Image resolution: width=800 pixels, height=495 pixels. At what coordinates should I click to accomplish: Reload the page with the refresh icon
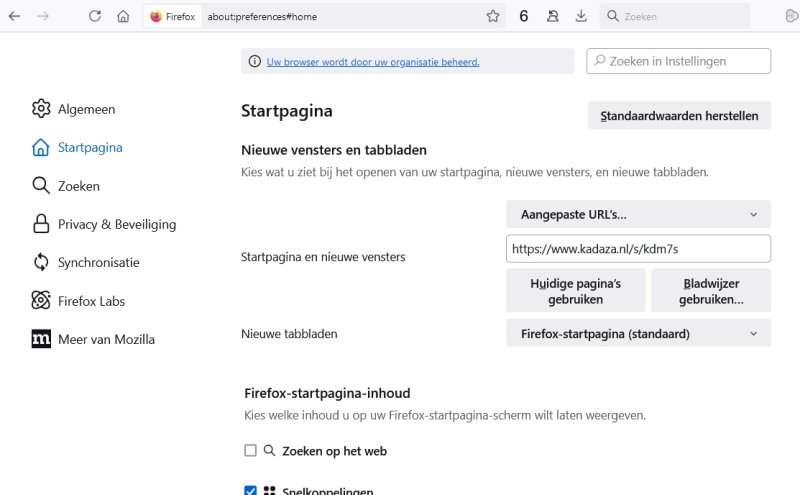pos(95,16)
